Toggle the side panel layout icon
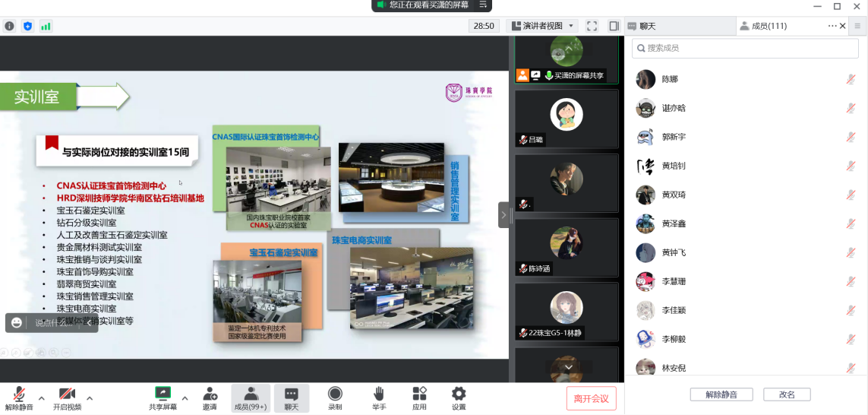Screen dimensions: 868x415 point(614,26)
